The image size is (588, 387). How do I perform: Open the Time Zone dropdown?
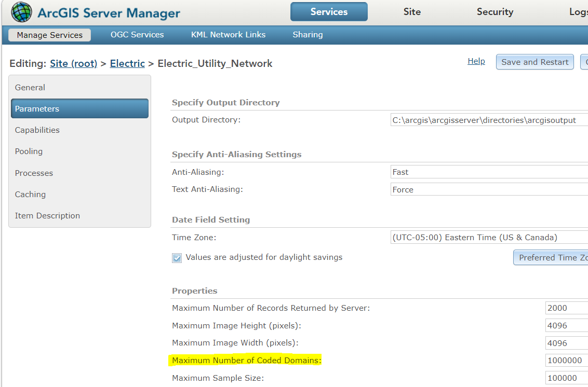[x=488, y=237]
